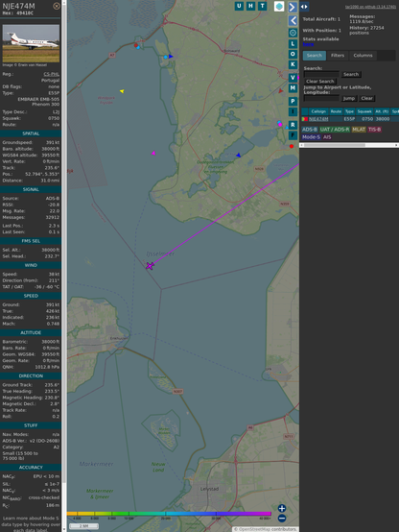The image size is (399, 532).
Task: Click the Clear button beside Jump
Action: [x=366, y=98]
